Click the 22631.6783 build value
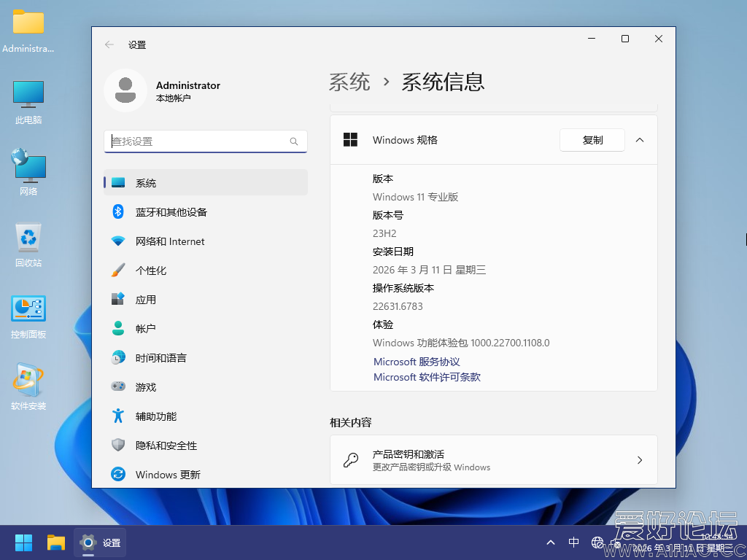 click(x=398, y=306)
